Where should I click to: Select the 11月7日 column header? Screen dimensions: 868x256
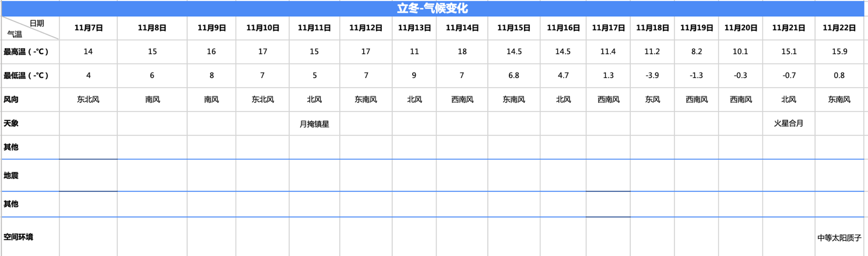[88, 28]
